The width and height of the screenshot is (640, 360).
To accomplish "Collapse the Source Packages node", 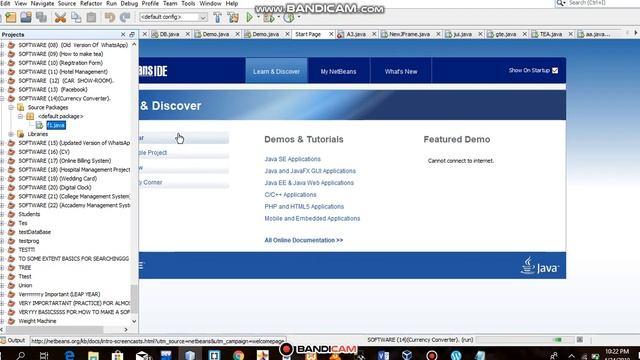I will tap(11, 107).
